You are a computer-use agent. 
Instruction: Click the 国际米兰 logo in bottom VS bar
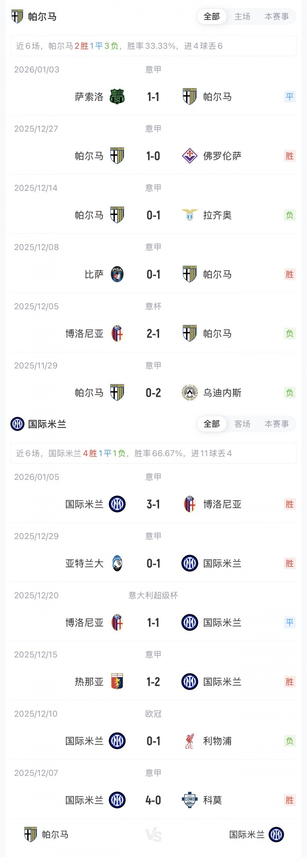click(276, 834)
